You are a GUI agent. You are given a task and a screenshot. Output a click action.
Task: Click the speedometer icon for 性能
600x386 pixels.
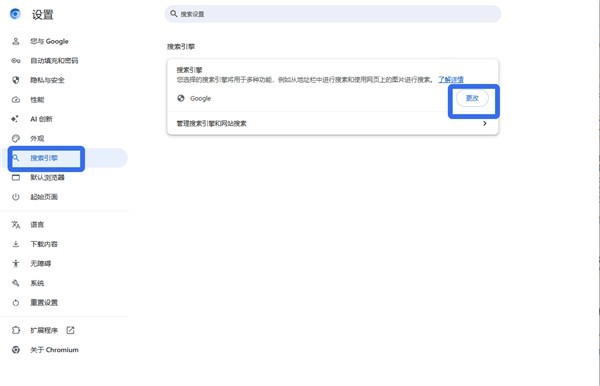pos(16,99)
